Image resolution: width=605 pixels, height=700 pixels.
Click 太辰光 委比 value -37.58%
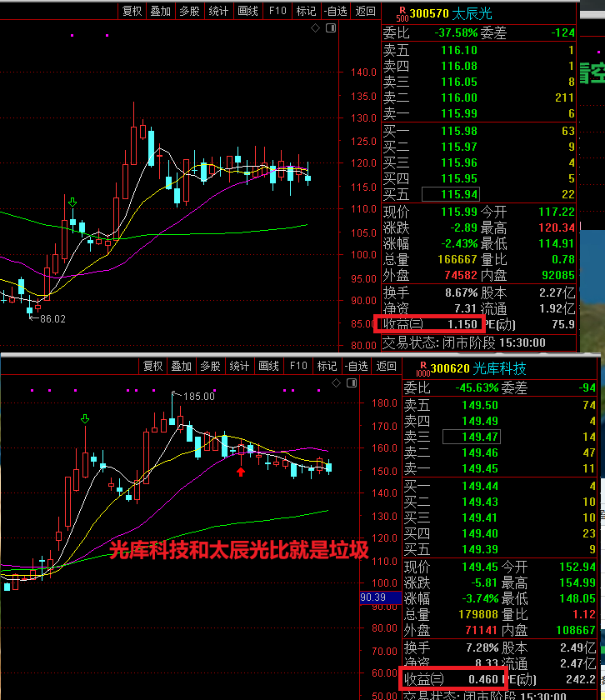pos(456,33)
